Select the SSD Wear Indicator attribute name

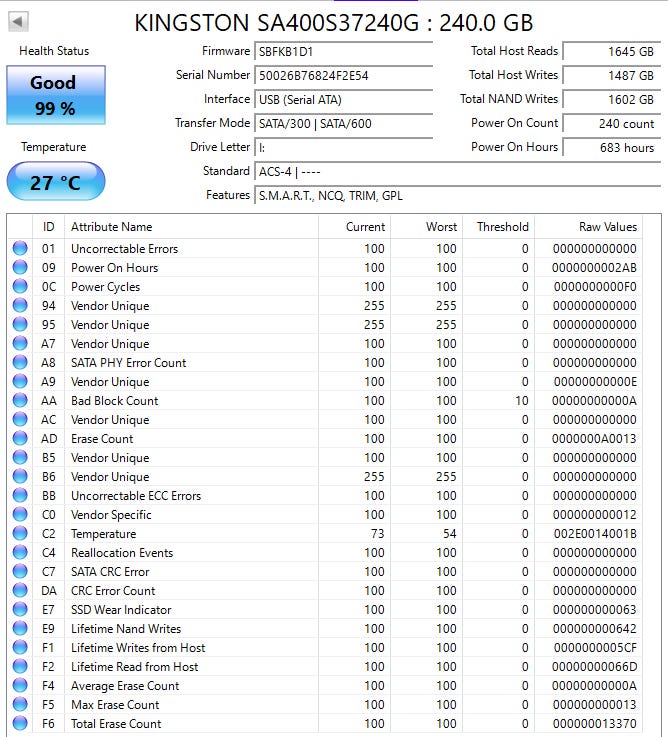(x=121, y=610)
